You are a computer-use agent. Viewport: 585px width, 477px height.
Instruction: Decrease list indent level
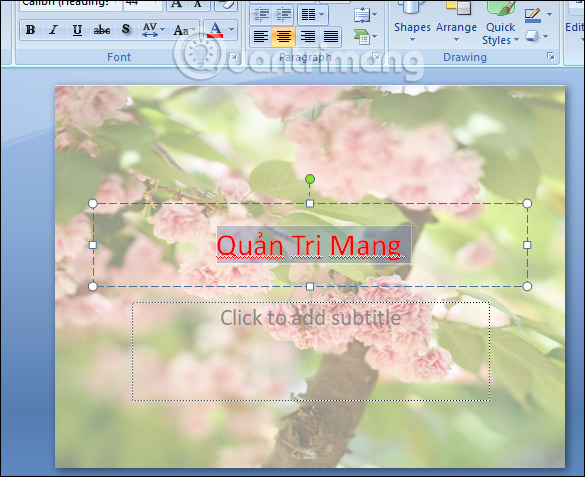(261, 15)
